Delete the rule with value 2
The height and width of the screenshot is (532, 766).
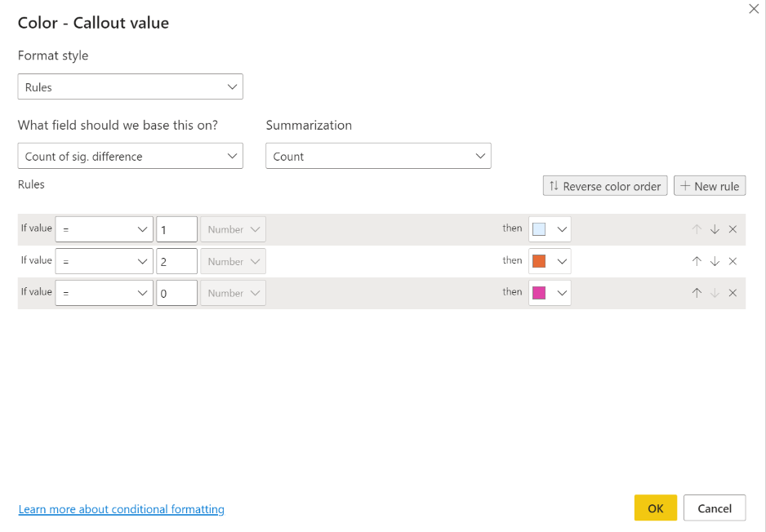click(x=733, y=261)
